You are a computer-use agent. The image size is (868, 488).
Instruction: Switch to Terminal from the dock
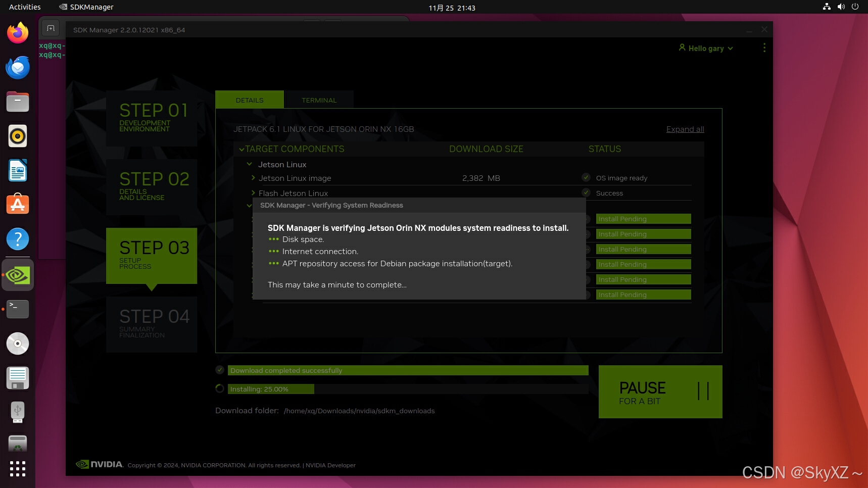click(18, 309)
